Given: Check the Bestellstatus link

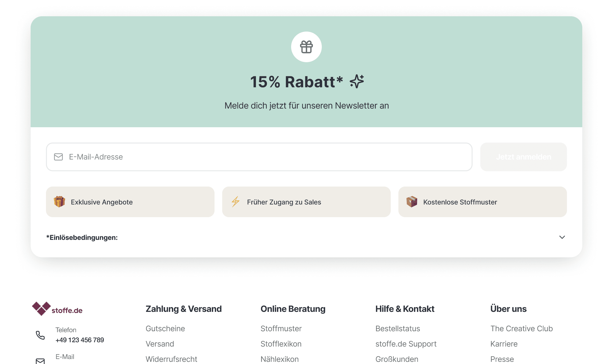Looking at the screenshot, I should point(397,328).
